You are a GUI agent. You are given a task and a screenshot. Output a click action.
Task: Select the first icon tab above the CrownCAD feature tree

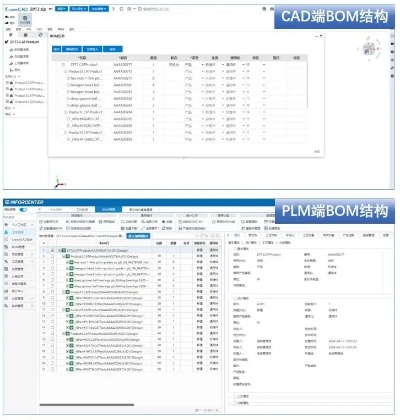[10, 35]
